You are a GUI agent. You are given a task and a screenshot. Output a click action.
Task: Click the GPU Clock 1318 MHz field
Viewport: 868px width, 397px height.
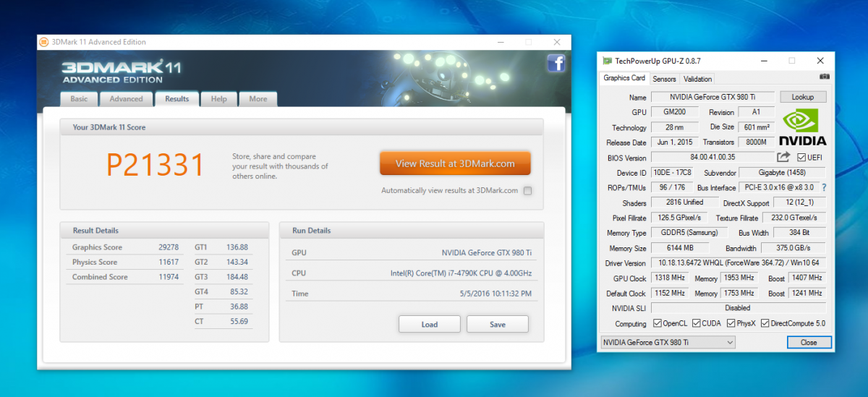669,278
